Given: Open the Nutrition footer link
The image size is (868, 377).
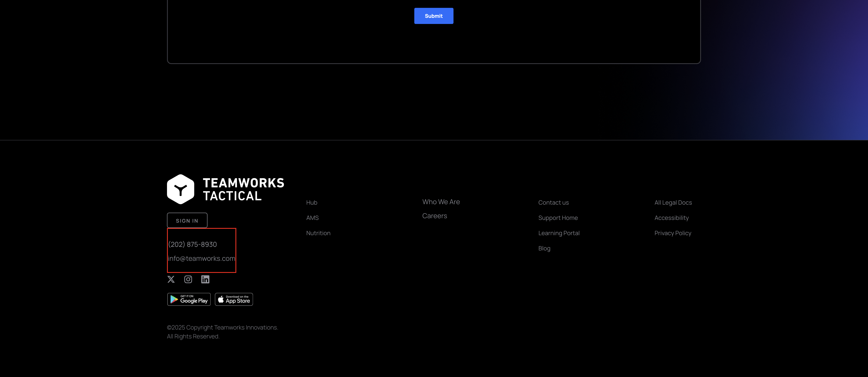Looking at the screenshot, I should 318,233.
